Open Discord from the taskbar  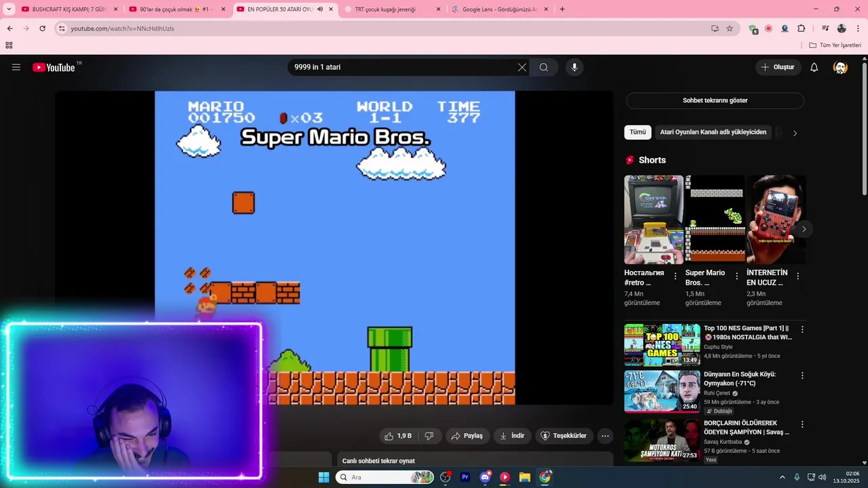[486, 477]
